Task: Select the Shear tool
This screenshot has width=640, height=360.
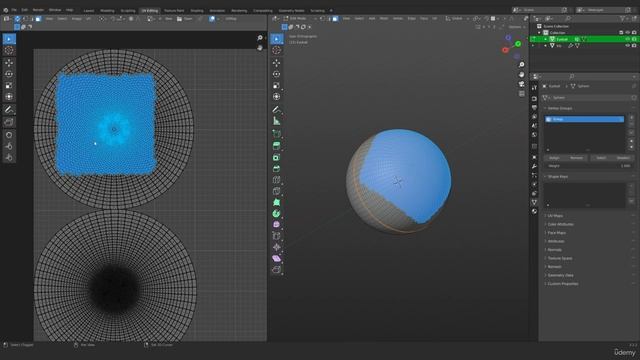Action: pyautogui.click(x=277, y=258)
